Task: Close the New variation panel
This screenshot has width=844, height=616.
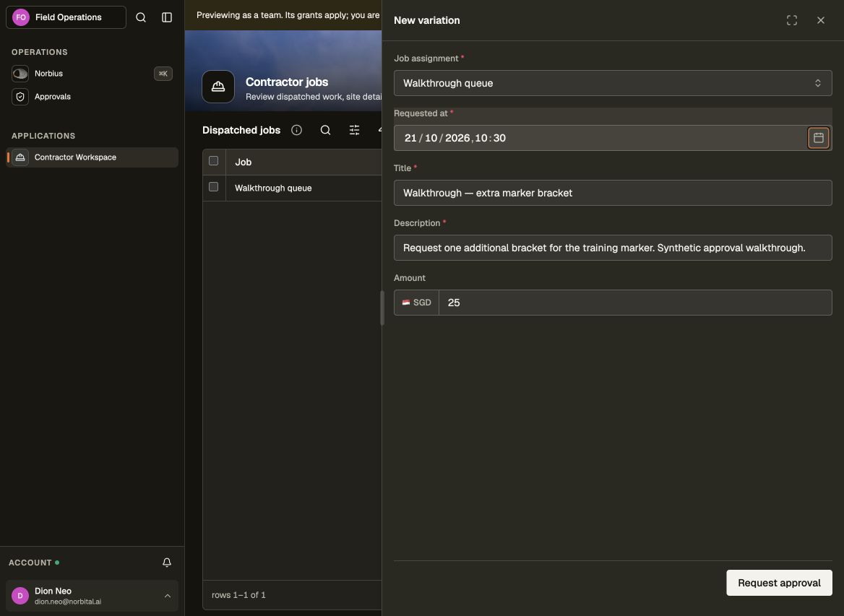Action: coord(820,20)
